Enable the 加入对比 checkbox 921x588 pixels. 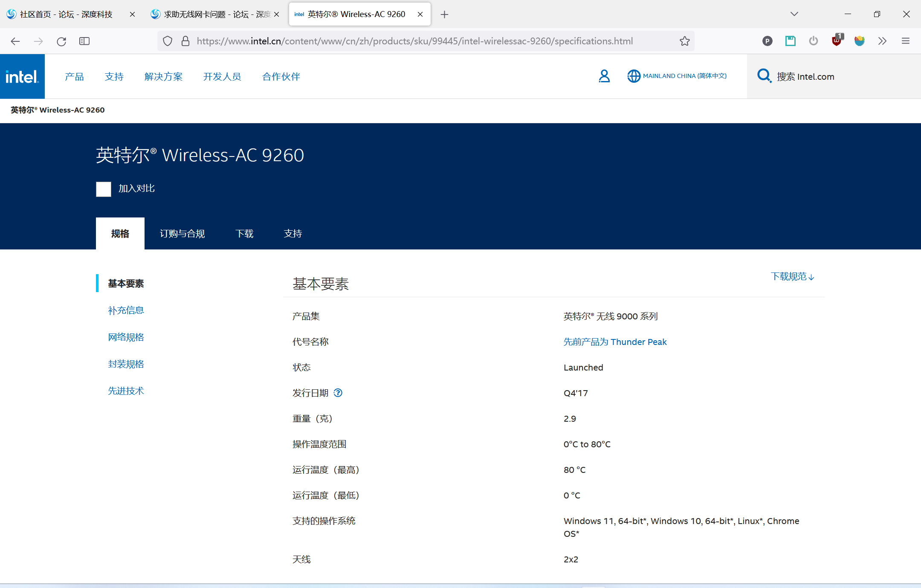click(x=103, y=189)
